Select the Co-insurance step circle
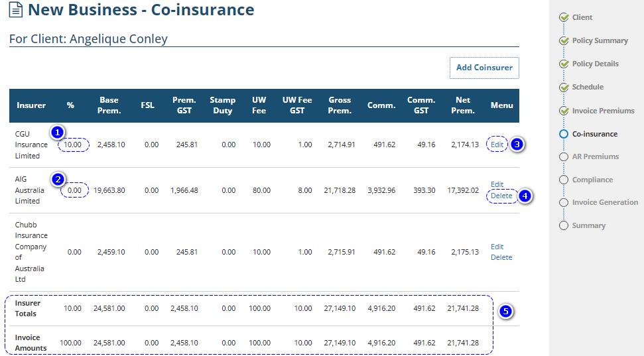644x356 pixels. tap(564, 134)
